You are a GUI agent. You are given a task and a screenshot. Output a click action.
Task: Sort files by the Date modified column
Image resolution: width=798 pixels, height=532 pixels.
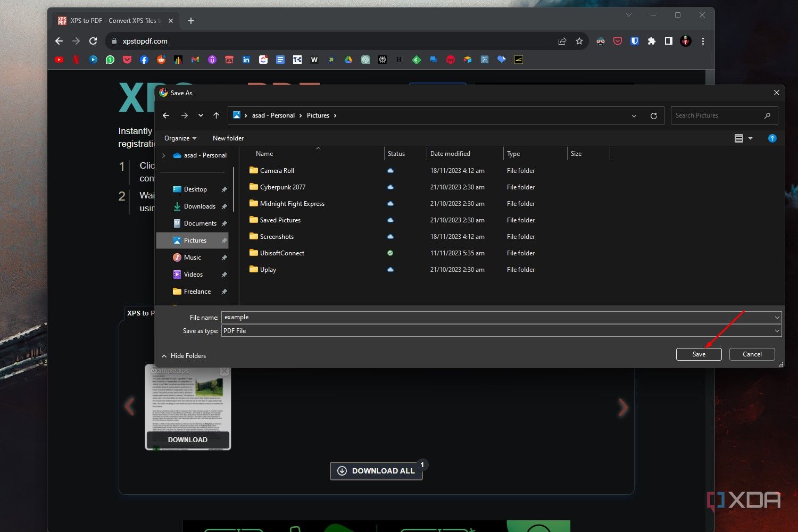pos(464,154)
